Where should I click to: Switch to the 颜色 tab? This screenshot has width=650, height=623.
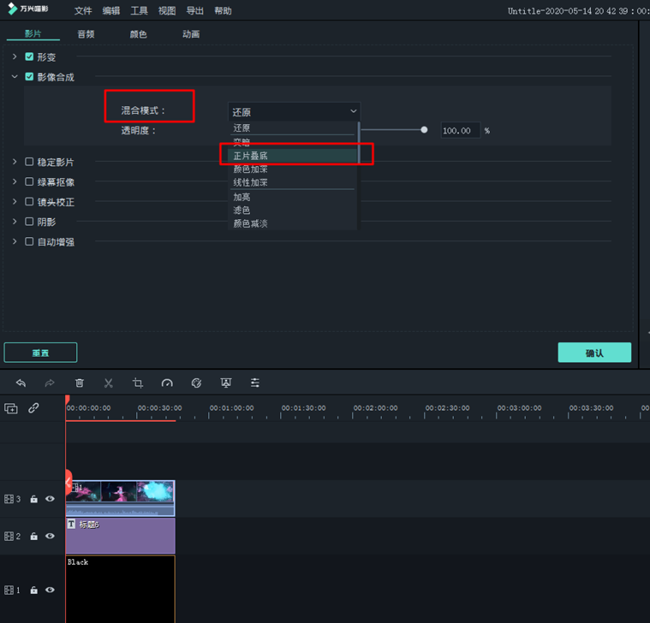tap(138, 34)
